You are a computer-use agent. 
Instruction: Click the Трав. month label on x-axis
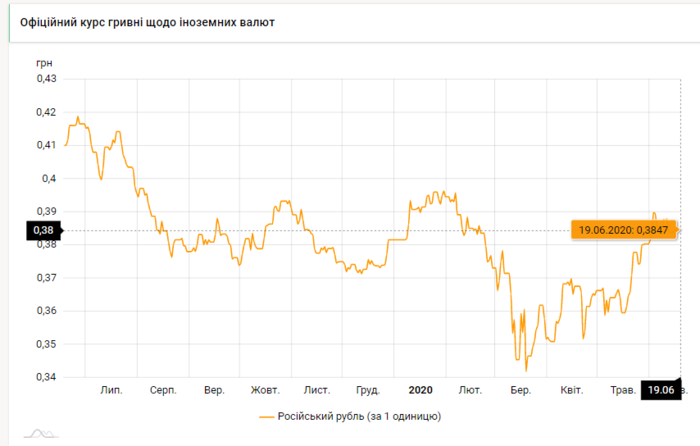pyautogui.click(x=622, y=391)
